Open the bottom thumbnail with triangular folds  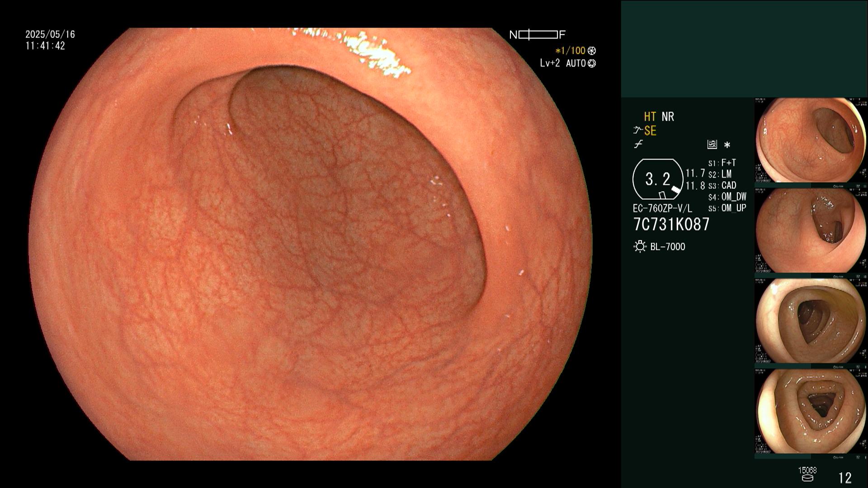(811, 411)
